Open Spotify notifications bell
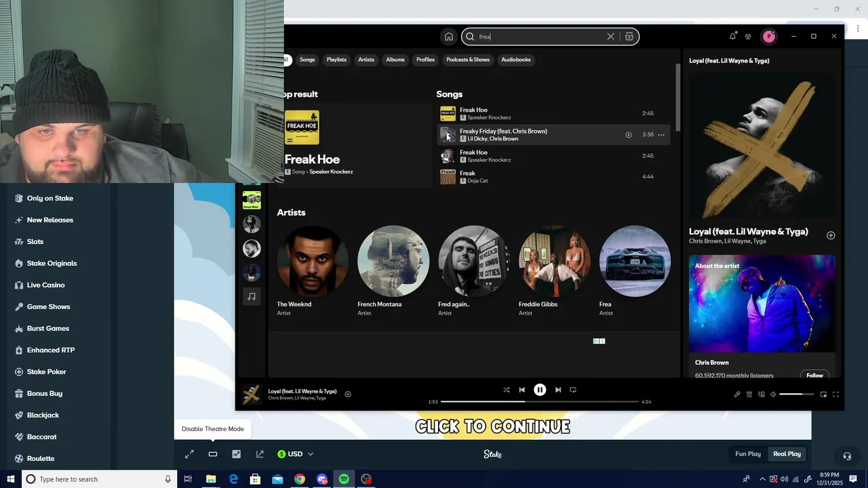This screenshot has height=488, width=868. pos(732,37)
